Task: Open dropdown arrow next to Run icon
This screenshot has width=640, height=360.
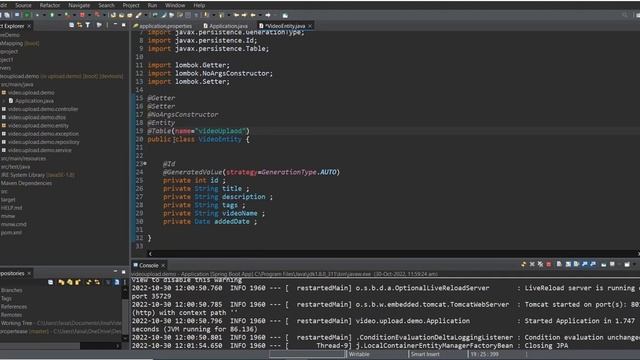Action: [59, 15]
